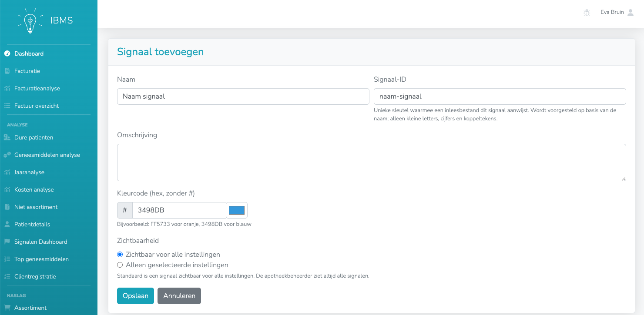Click into the Omschrijving text area

372,162
